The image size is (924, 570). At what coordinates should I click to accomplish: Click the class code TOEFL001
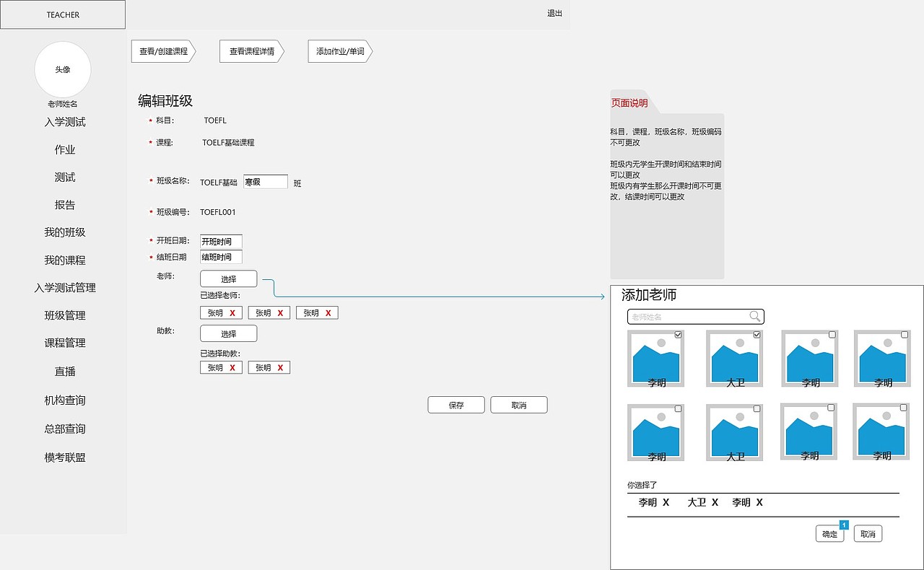pyautogui.click(x=218, y=212)
